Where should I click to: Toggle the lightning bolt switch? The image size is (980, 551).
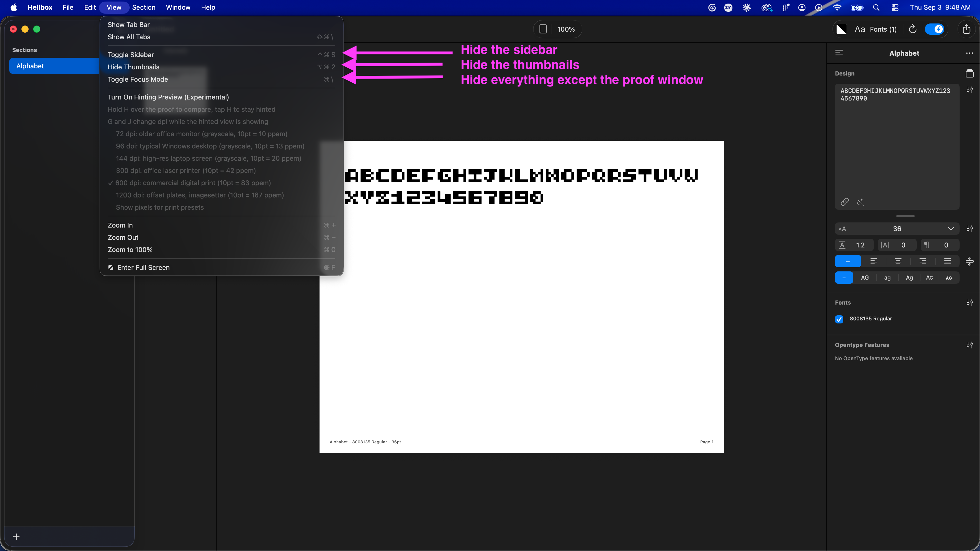click(934, 29)
